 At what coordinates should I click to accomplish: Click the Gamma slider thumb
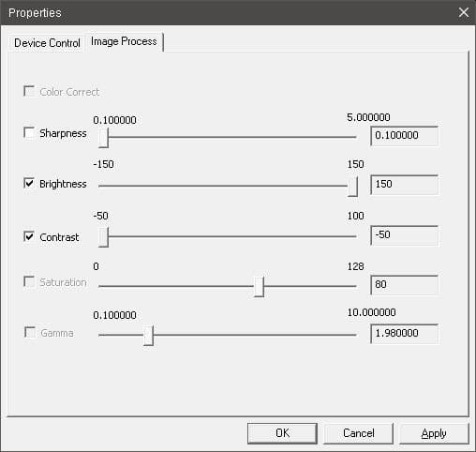click(x=148, y=336)
